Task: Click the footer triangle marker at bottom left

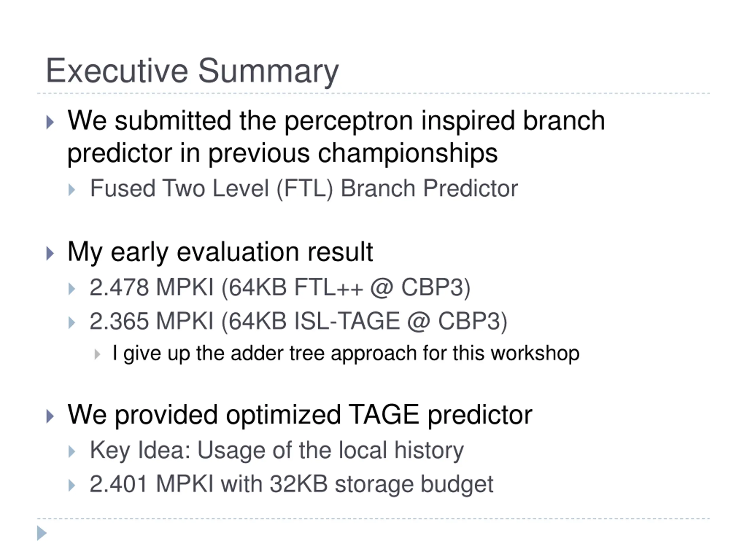Action: (42, 533)
